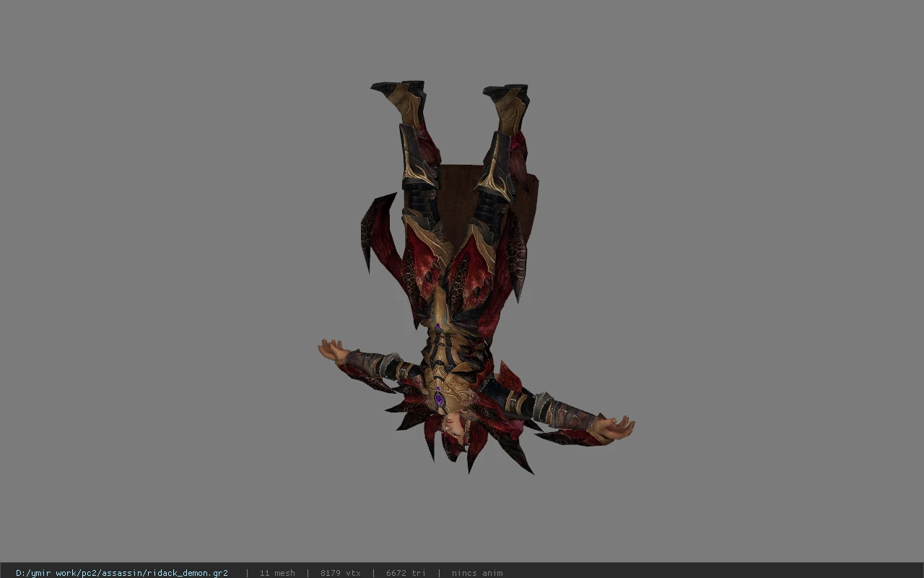Image resolution: width=924 pixels, height=578 pixels.
Task: Click the "8179 vtx" vertex count
Action: pos(341,573)
